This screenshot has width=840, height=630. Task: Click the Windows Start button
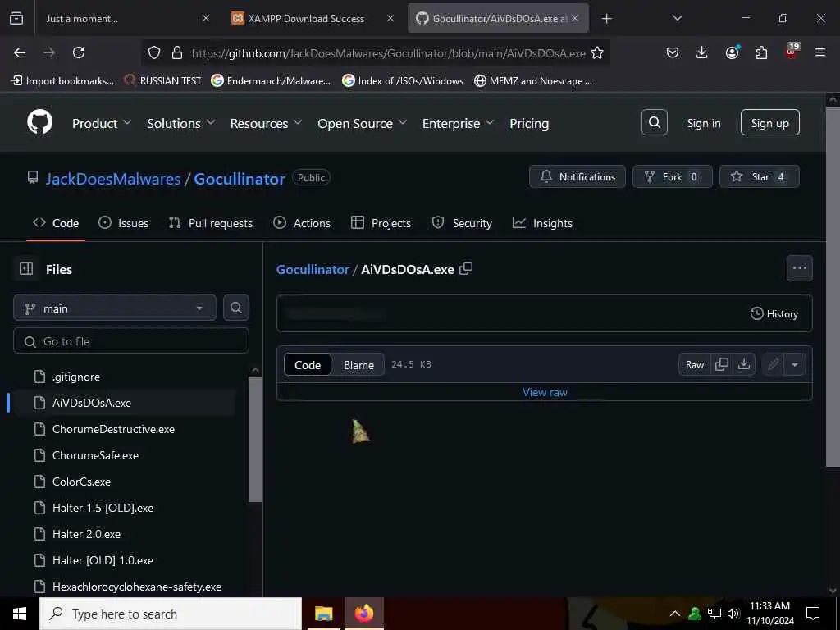(20, 614)
